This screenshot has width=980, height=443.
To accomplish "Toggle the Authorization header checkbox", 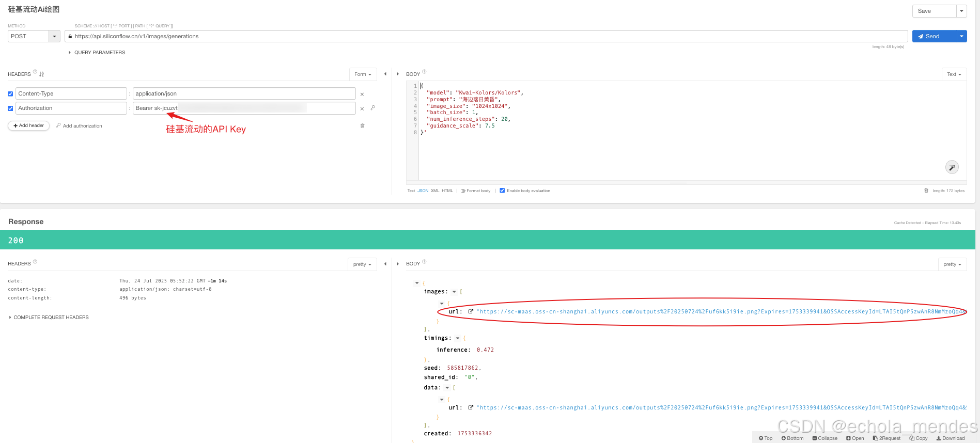I will (10, 108).
